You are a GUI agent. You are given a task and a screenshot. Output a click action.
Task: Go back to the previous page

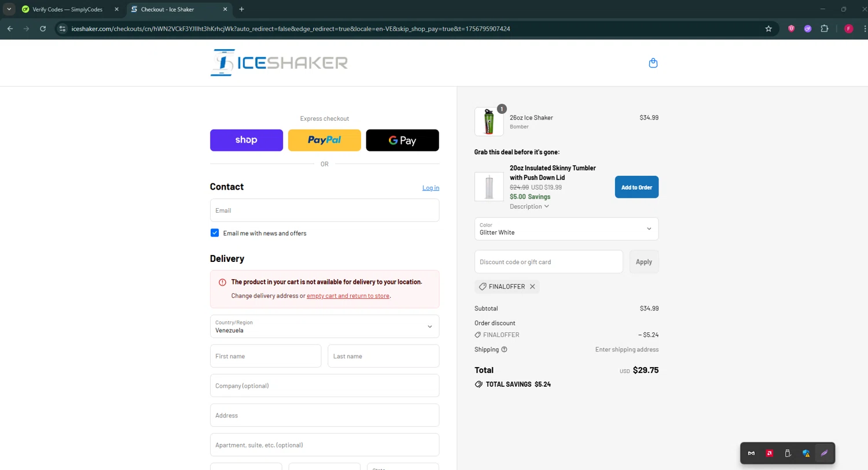(x=10, y=28)
